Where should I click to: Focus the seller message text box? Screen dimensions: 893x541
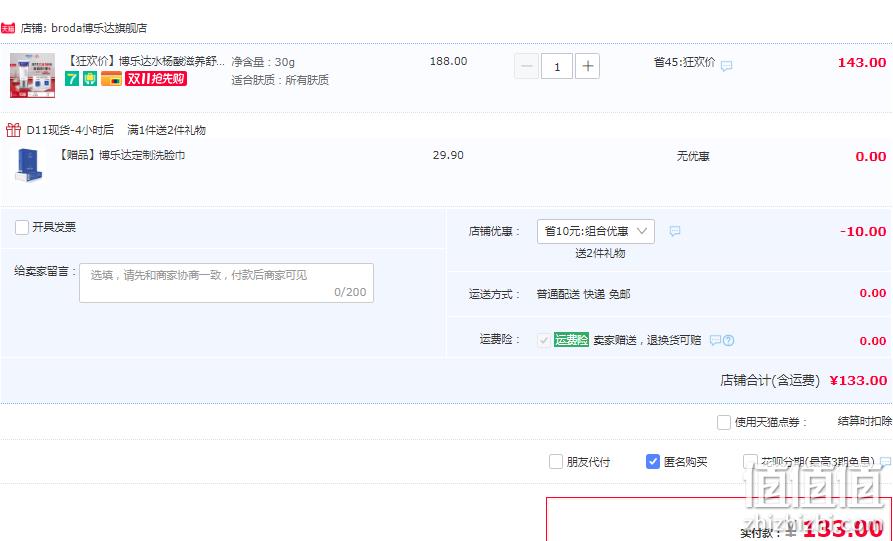[226, 282]
